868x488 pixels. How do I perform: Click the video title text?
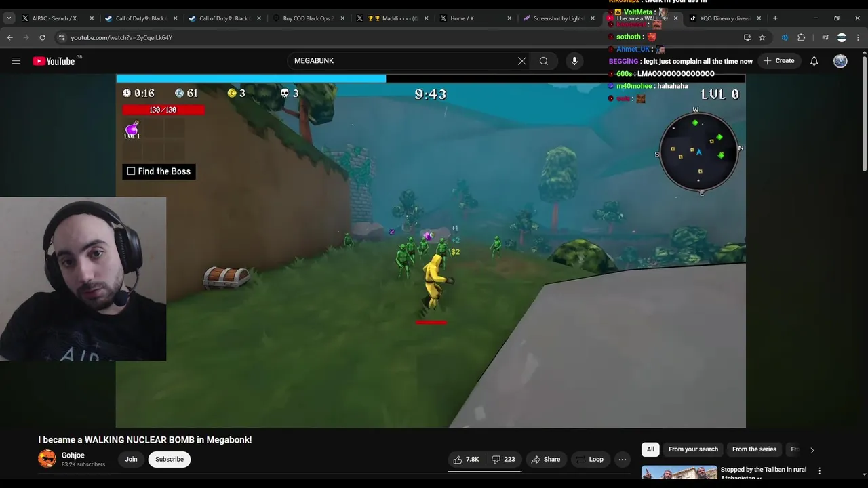145,440
